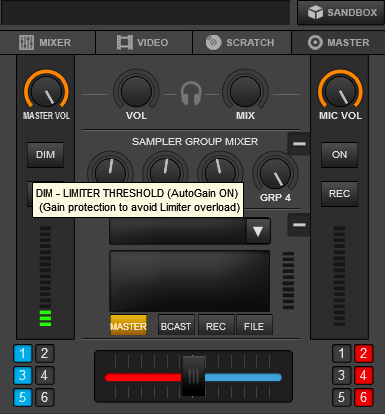Click the video film strip icon
The width and height of the screenshot is (385, 414).
125,43
